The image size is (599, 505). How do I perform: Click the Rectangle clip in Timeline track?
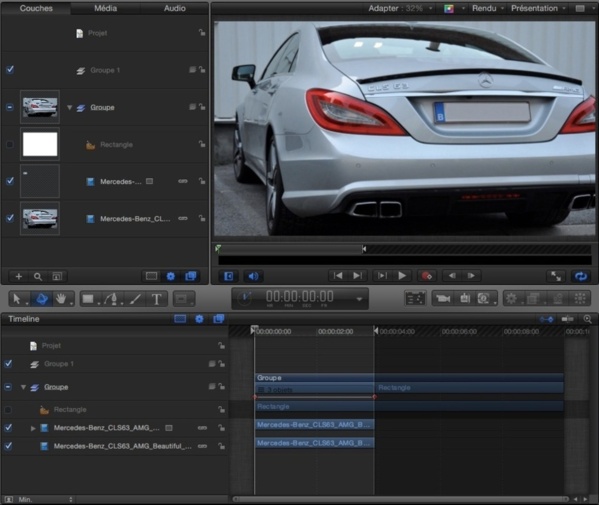coord(409,406)
